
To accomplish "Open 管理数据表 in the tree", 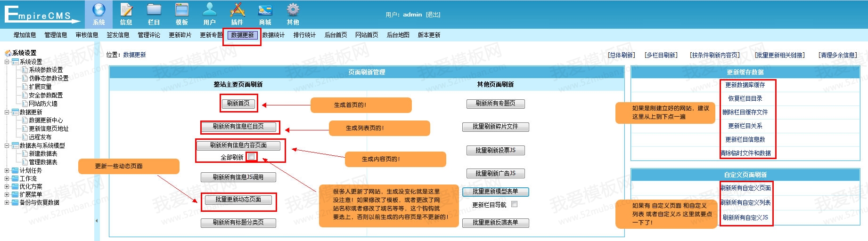I will click(x=43, y=162).
